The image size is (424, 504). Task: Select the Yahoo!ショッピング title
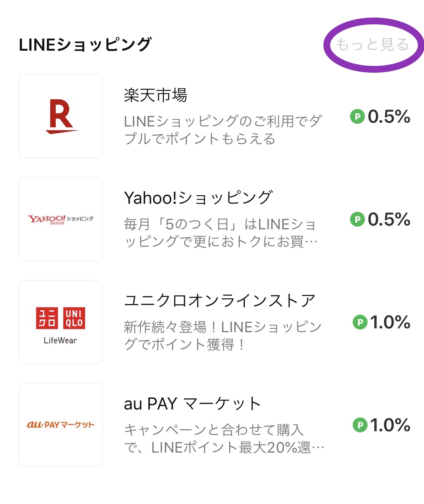click(x=198, y=198)
